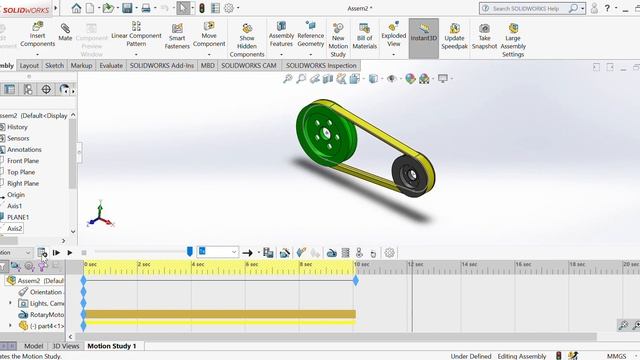Click the RotaryMotor orange timeline bar

220,314
